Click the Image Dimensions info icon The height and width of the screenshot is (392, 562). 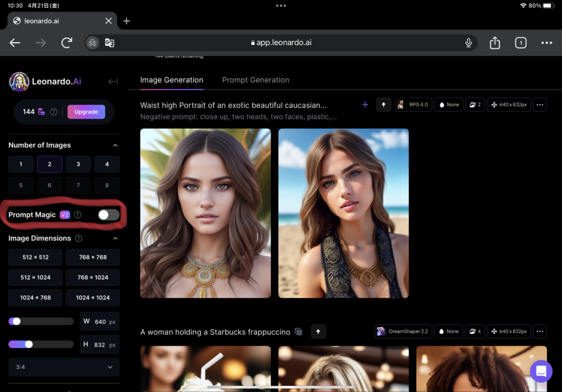pos(78,238)
